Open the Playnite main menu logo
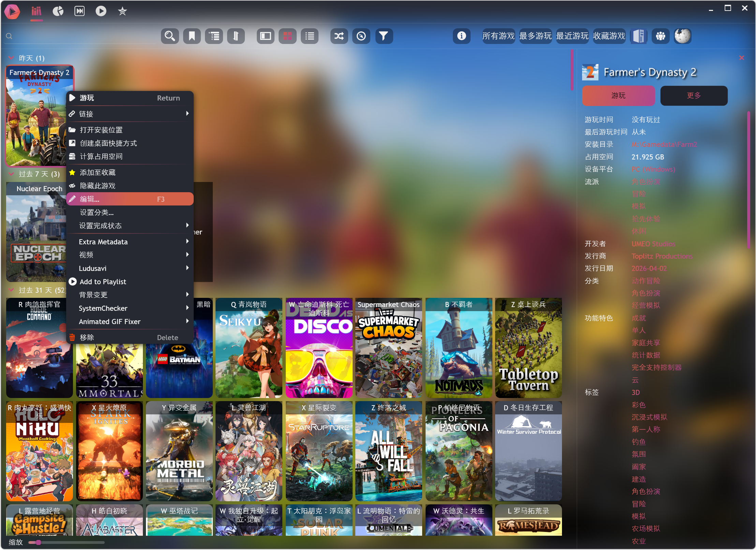756x550 pixels. (12, 11)
